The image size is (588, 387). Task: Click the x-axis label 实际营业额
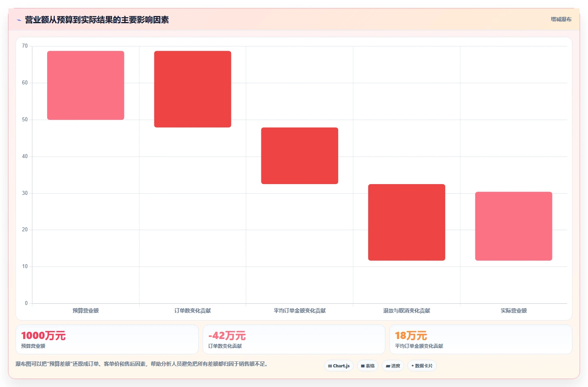click(514, 311)
